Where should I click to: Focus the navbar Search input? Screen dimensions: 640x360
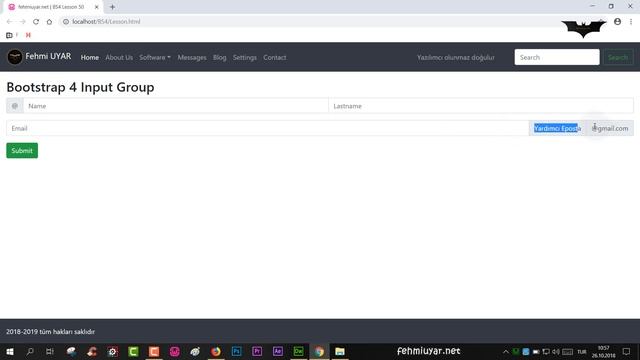pos(557,58)
